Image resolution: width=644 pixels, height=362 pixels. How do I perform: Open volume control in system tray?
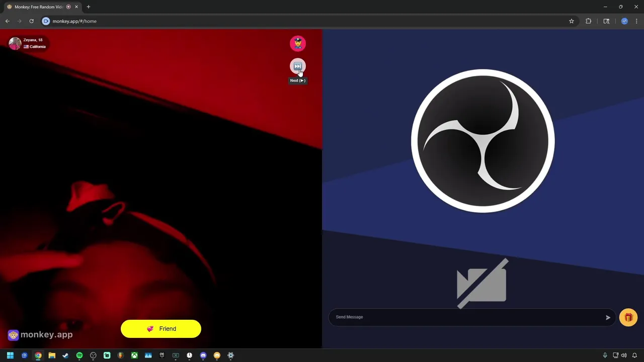click(x=624, y=355)
